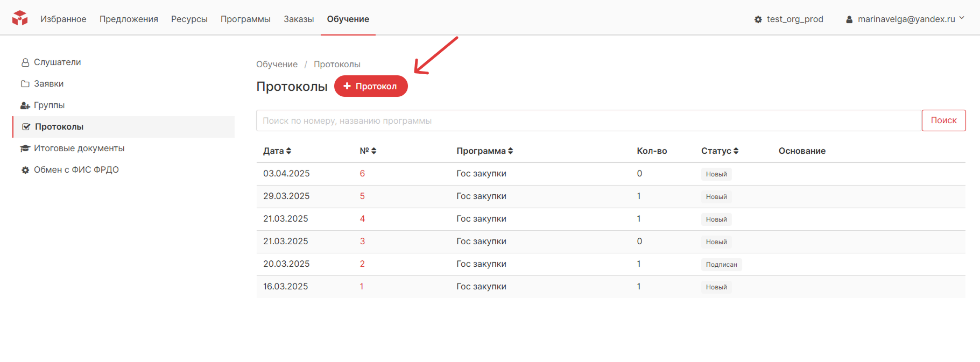Click the red + Протокол button
Screen dimensions: 980x362
[x=371, y=86]
